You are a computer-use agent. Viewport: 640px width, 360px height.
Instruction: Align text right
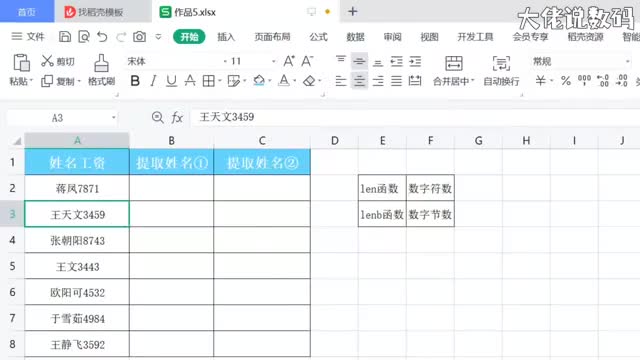pos(378,81)
